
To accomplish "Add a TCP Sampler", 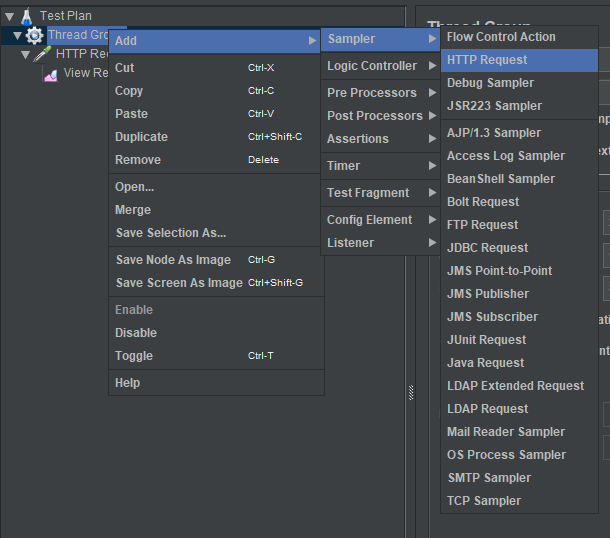I will pyautogui.click(x=519, y=501).
